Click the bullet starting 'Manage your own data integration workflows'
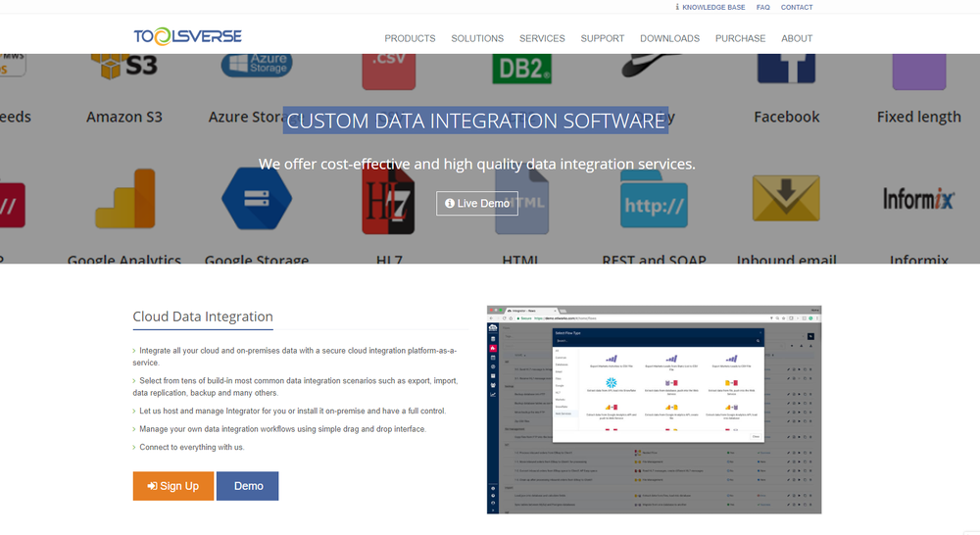This screenshot has height=535, width=980. (282, 429)
